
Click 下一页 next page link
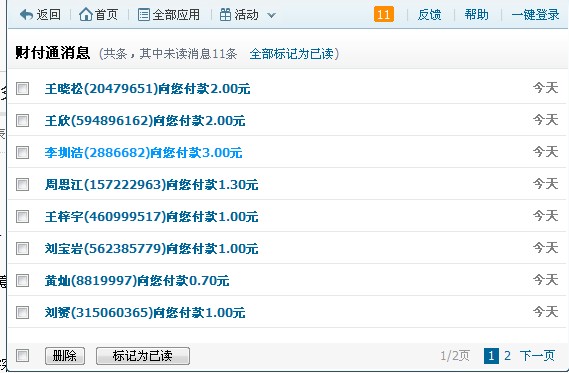537,356
